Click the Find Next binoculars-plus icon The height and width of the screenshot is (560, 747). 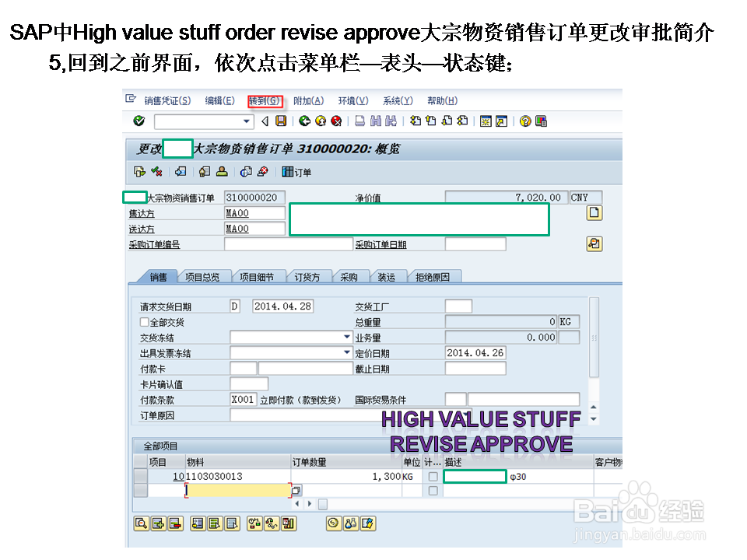[x=391, y=121]
